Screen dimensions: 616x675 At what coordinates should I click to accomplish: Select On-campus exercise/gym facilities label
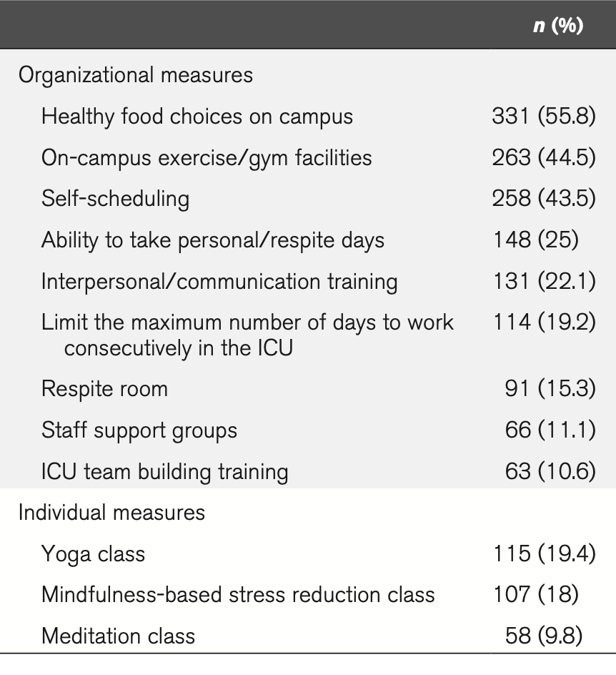(207, 157)
